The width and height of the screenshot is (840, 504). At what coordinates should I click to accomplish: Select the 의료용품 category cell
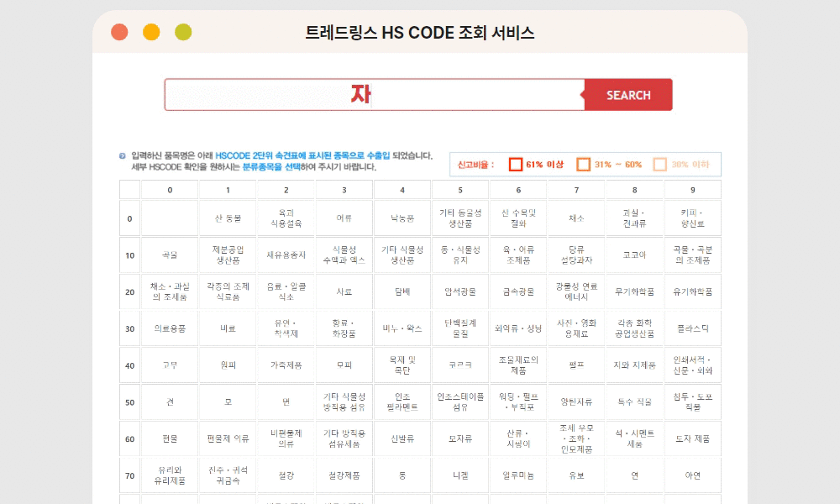(x=170, y=328)
